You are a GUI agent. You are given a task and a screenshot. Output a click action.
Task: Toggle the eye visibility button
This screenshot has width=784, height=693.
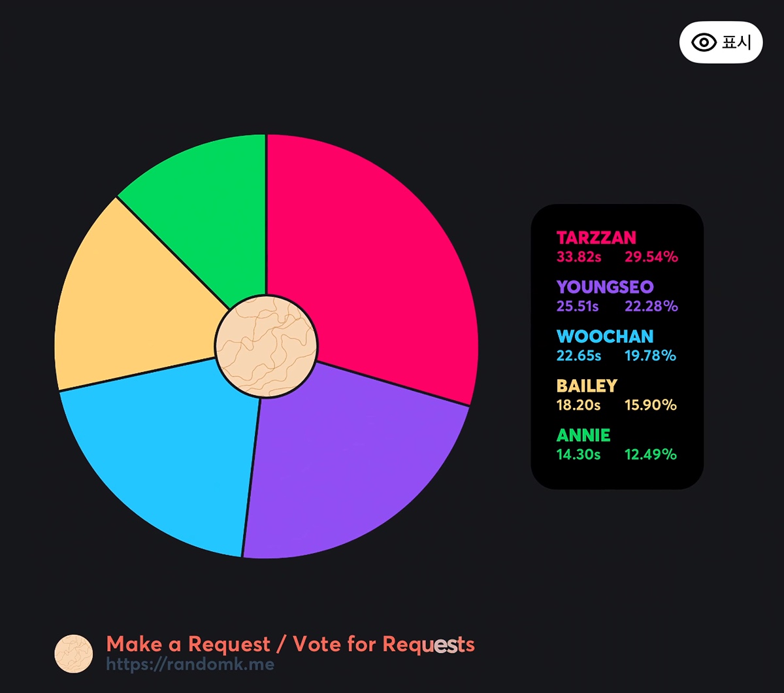pos(721,43)
